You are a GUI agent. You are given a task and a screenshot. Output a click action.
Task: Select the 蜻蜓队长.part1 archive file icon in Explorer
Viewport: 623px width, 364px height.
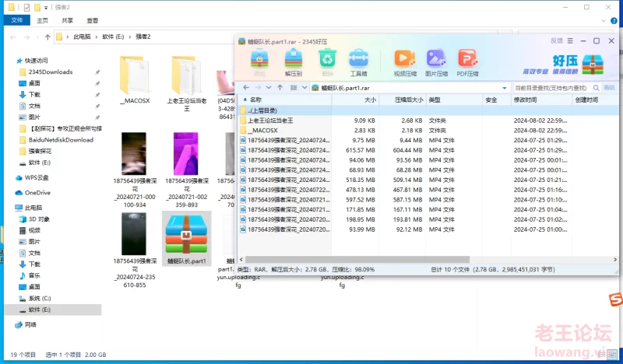pyautogui.click(x=186, y=239)
